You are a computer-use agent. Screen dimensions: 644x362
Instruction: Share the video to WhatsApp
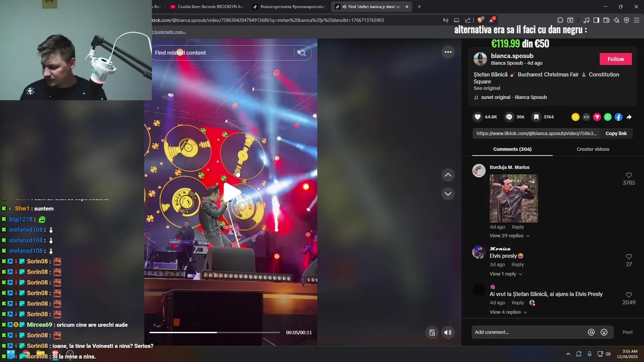[x=608, y=117]
